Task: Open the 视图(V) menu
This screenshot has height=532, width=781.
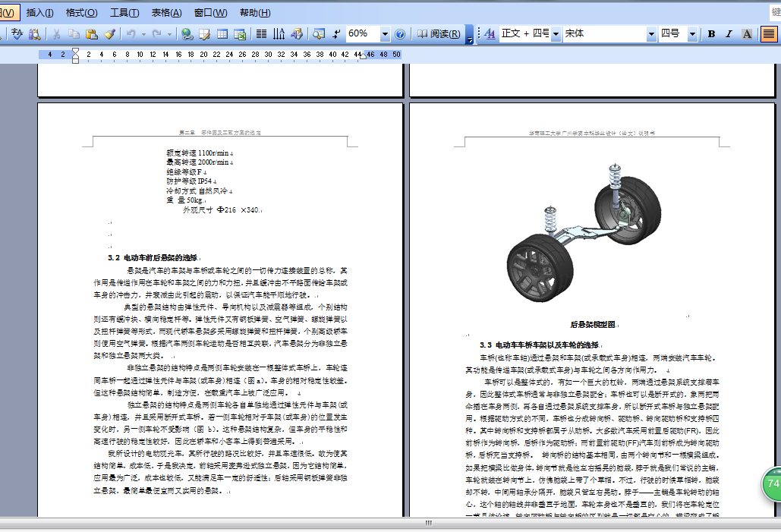Action: coord(8,12)
